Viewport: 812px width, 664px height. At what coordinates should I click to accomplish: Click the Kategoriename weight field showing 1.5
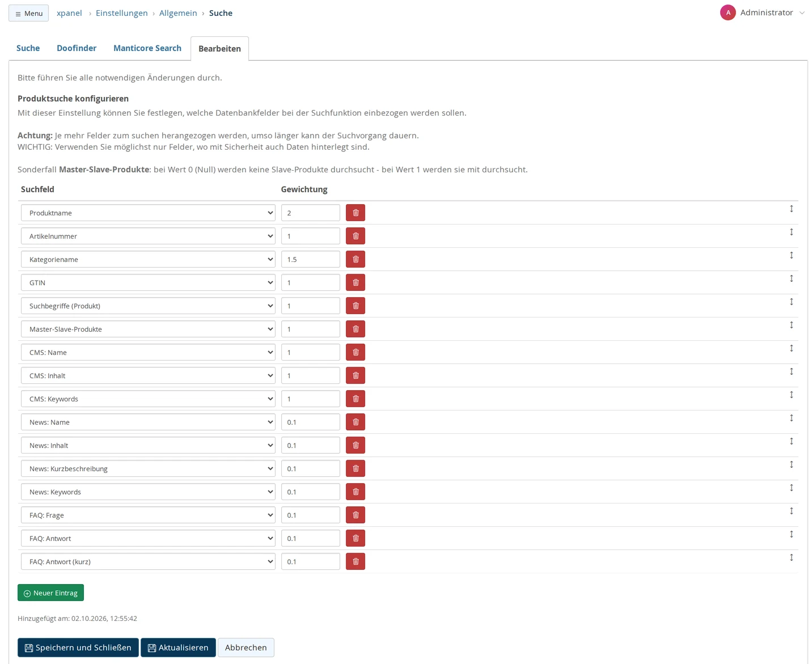coord(311,259)
